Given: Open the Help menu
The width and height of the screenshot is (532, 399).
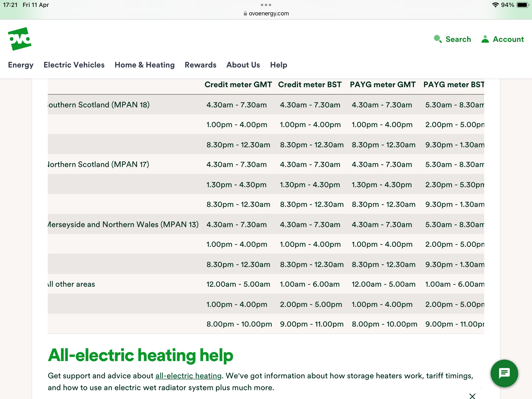Looking at the screenshot, I should click(x=279, y=65).
